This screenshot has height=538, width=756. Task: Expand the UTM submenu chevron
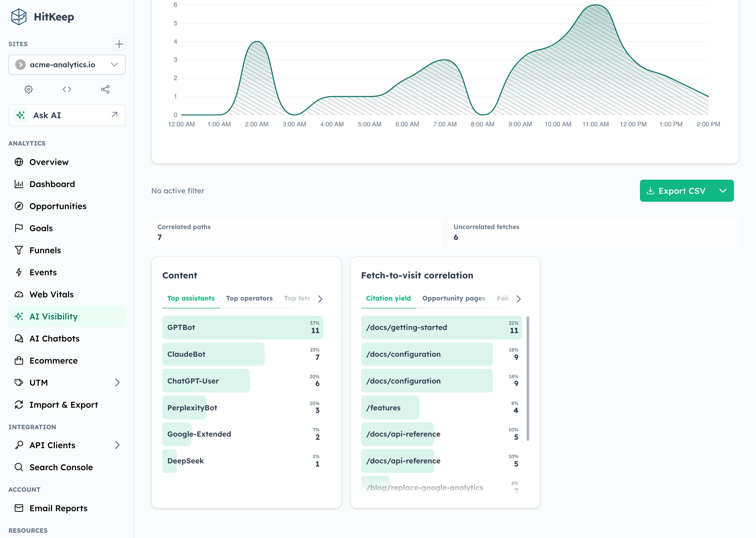coord(117,383)
